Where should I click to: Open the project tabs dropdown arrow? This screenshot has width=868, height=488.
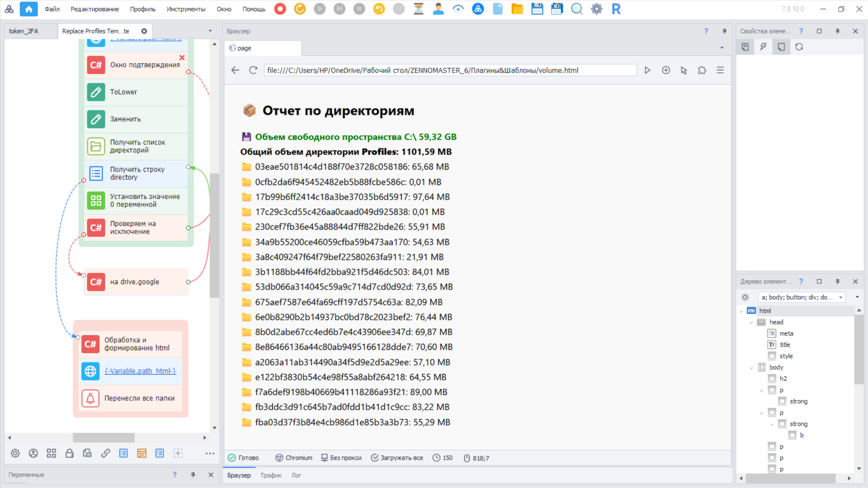[x=210, y=31]
